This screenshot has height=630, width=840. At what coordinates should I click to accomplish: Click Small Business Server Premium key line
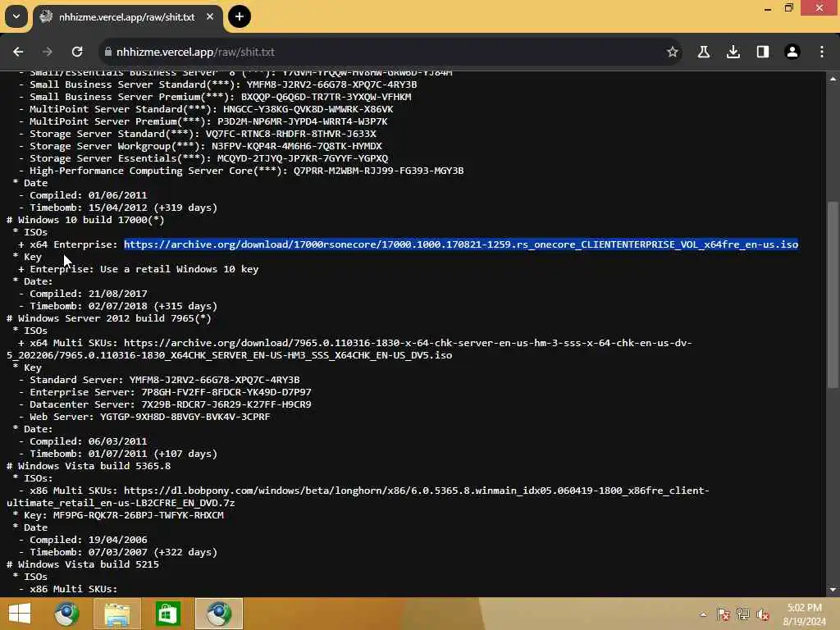tap(215, 97)
